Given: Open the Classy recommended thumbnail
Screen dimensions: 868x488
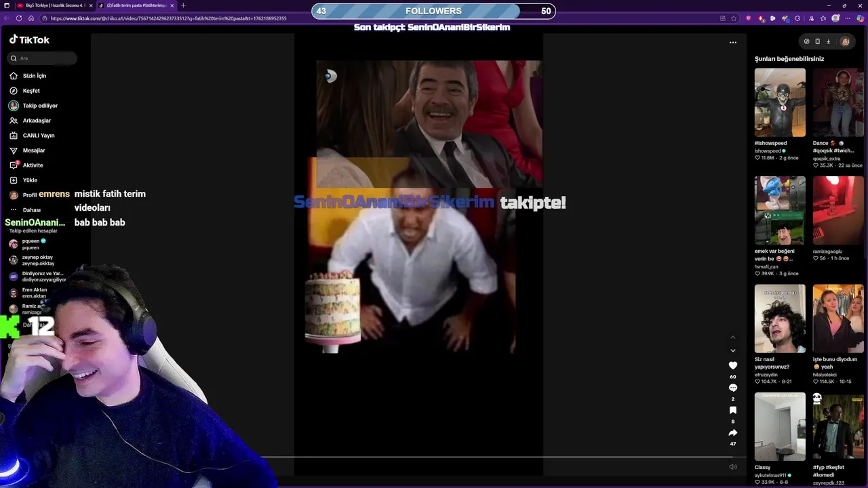Looking at the screenshot, I should 780,426.
